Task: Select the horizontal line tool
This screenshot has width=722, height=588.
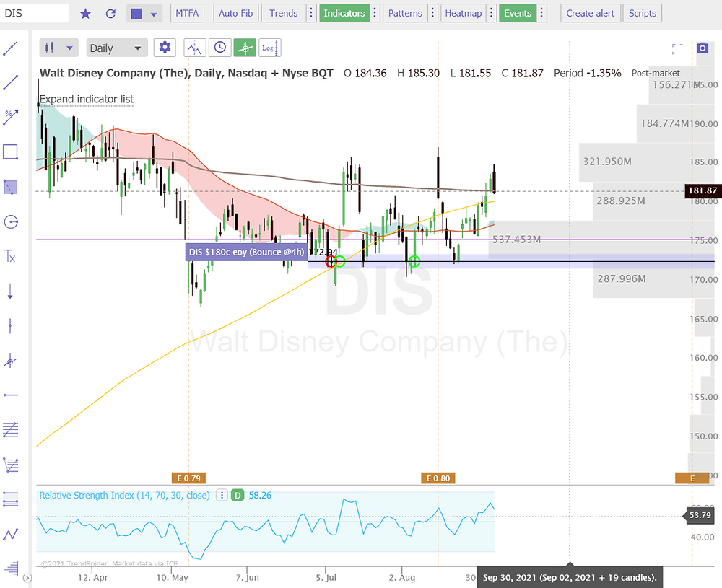Action: 10,395
